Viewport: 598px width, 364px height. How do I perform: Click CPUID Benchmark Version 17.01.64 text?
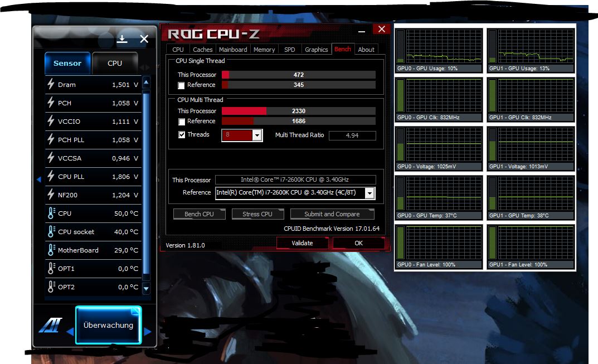click(x=332, y=229)
